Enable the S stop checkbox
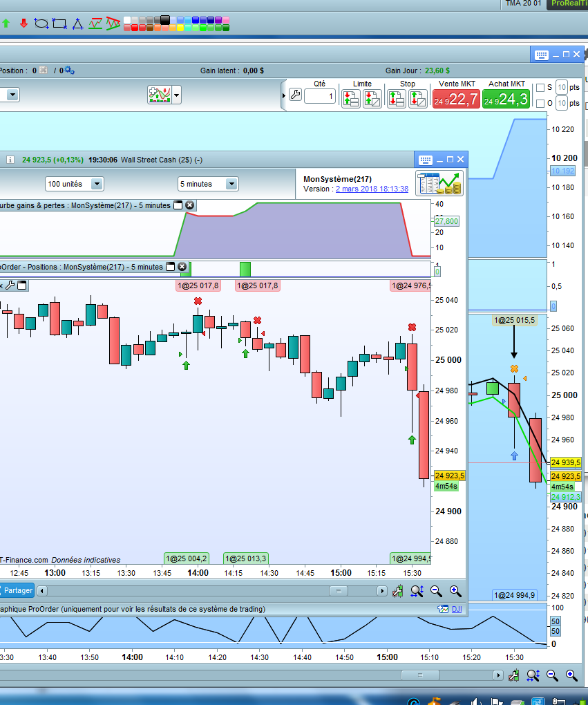 pyautogui.click(x=540, y=88)
